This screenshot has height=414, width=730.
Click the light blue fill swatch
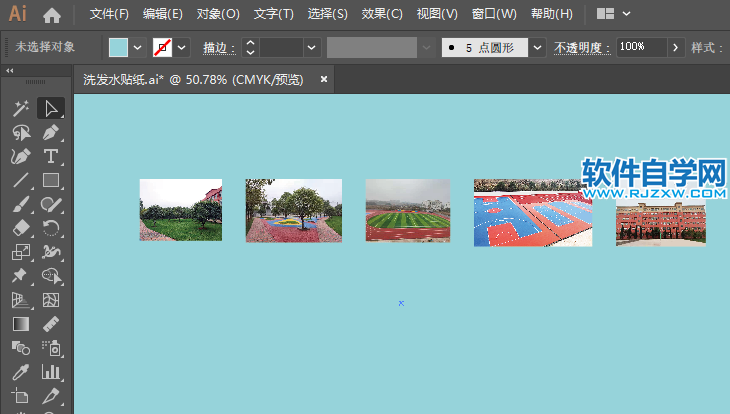(118, 48)
